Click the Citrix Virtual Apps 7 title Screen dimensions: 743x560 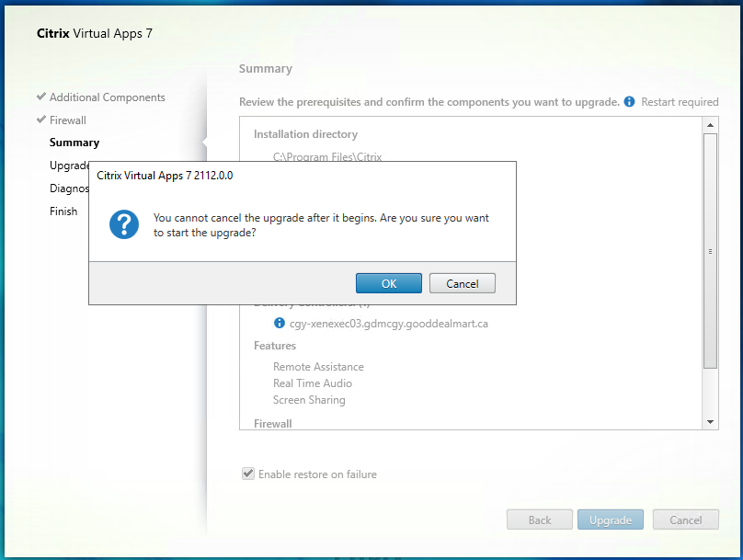click(95, 33)
